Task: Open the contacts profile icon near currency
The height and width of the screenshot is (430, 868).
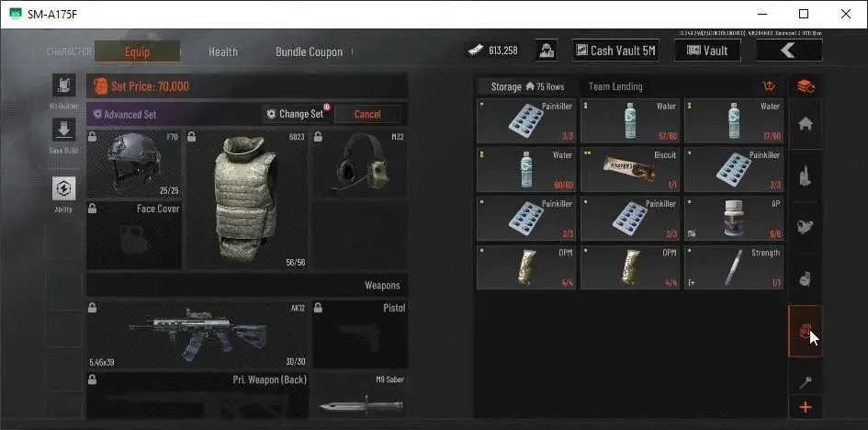Action: pyautogui.click(x=547, y=51)
